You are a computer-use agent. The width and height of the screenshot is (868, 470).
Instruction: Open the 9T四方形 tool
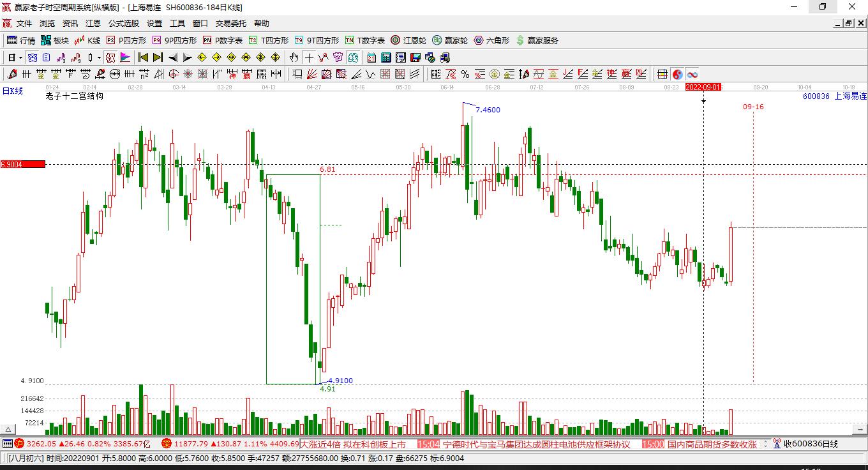click(x=316, y=40)
